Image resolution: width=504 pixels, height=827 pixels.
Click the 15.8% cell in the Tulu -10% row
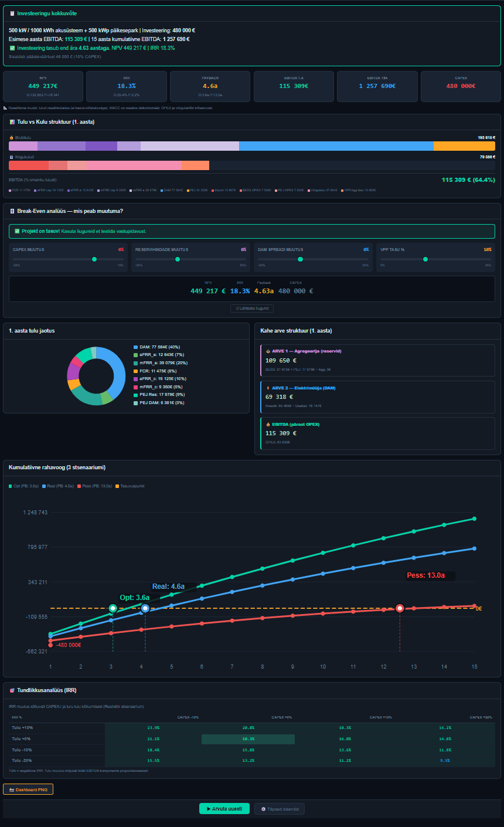pyautogui.click(x=248, y=750)
